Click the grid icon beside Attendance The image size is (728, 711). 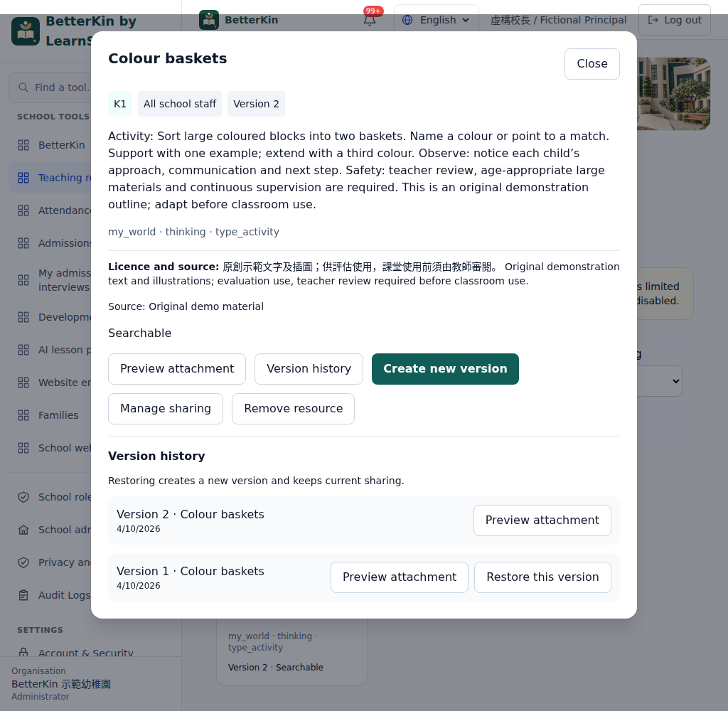(23, 210)
